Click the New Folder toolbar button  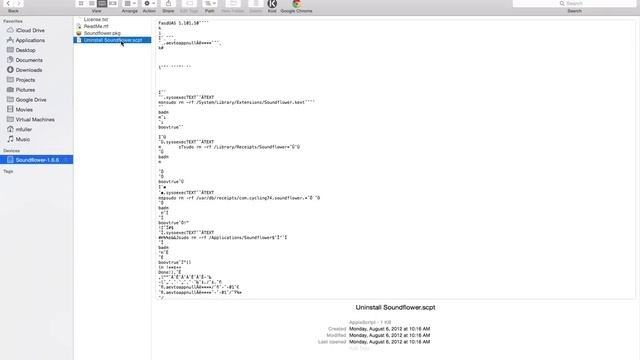coord(233,3)
